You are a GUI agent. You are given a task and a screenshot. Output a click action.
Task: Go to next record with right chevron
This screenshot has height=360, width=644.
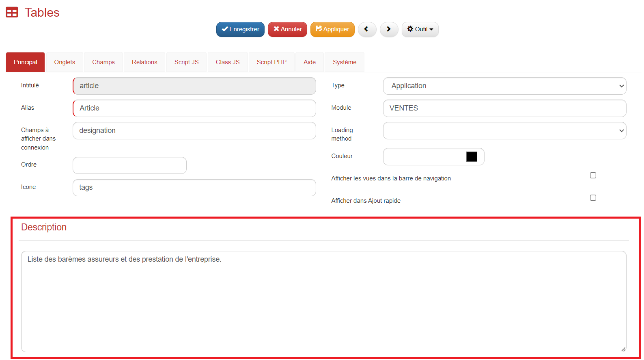point(389,29)
